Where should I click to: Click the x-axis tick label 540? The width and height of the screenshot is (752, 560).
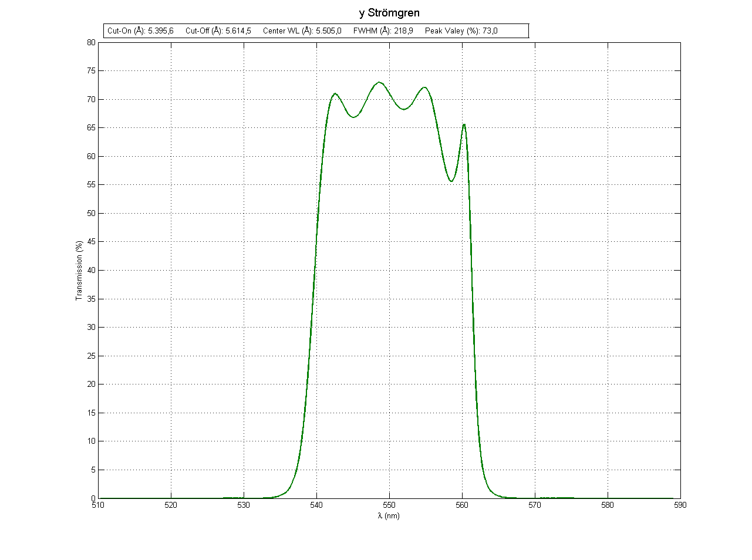pyautogui.click(x=316, y=505)
